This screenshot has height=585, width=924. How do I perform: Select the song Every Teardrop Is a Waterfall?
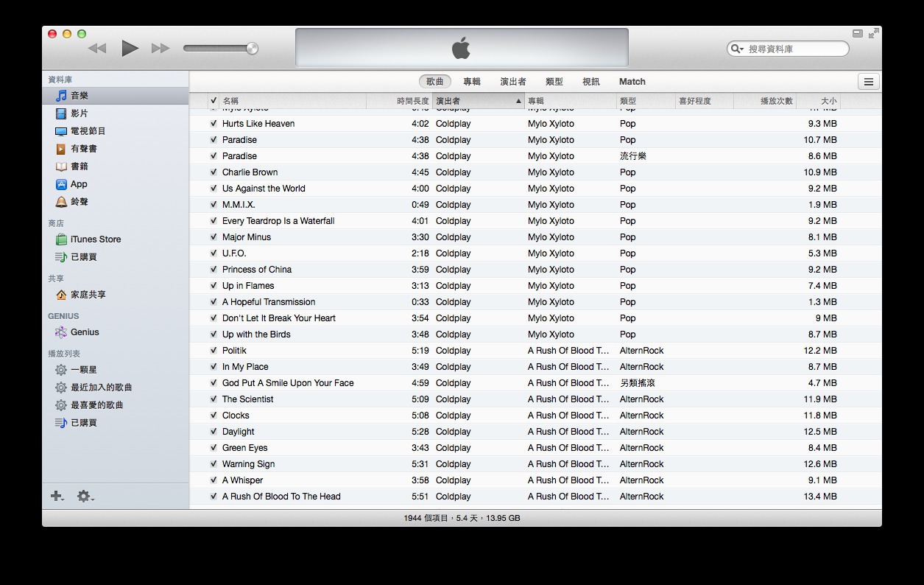coord(535,221)
